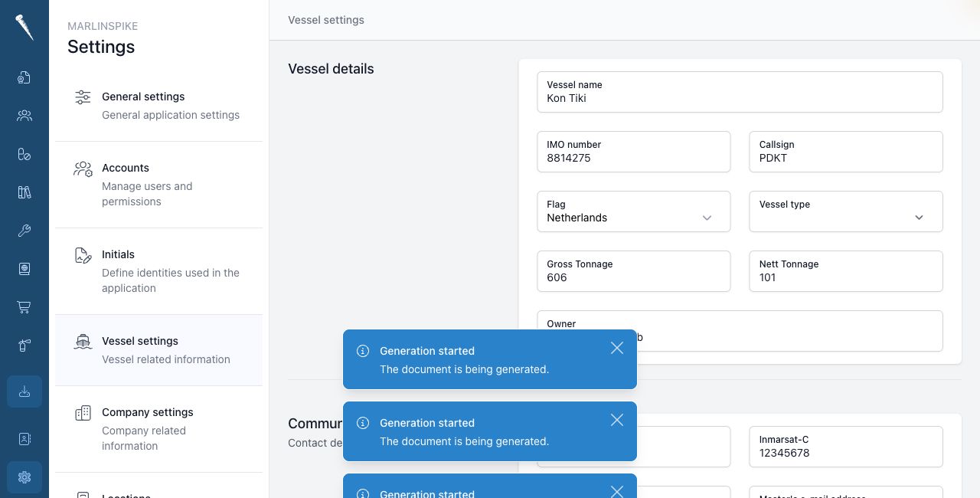This screenshot has width=980, height=498.
Task: Click info icon on first Generation started toast
Action: [363, 351]
